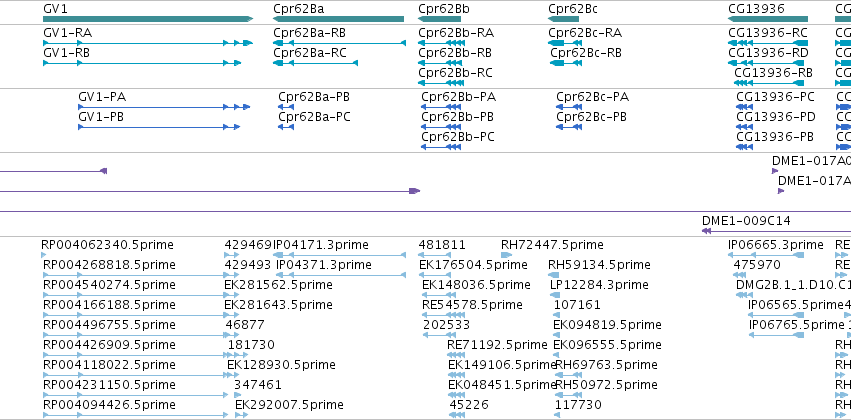Open EST RH59134.5prime
Screen dimensions: 851x420
(599, 265)
